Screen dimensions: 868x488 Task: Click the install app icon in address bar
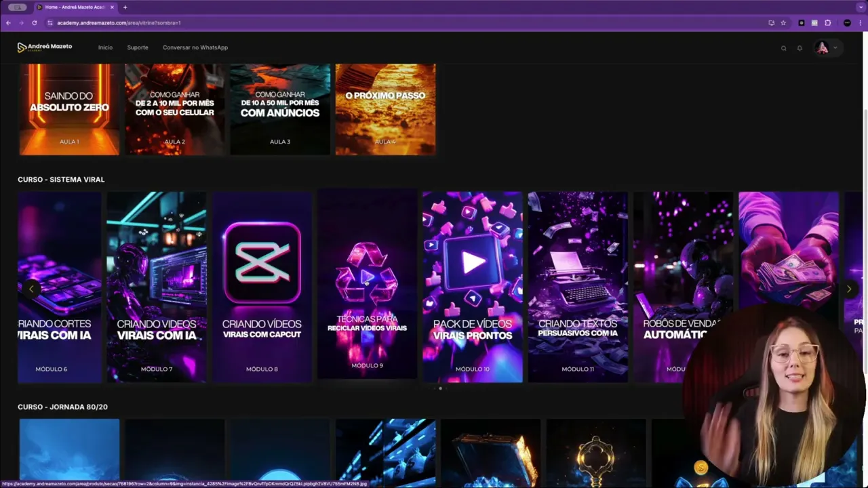(x=771, y=22)
